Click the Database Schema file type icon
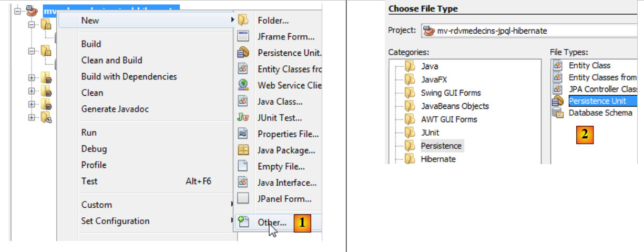The width and height of the screenshot is (644, 252). [557, 113]
